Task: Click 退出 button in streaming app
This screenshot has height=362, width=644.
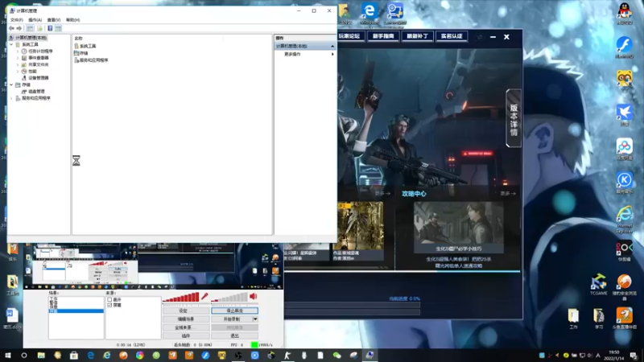Action: [234, 335]
